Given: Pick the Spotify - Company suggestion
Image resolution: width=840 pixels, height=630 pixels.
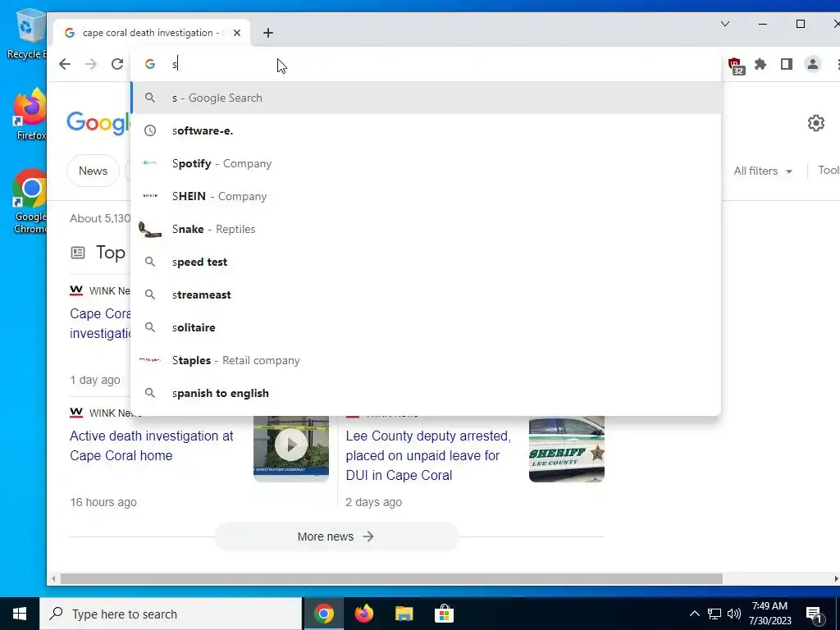Looking at the screenshot, I should tap(426, 163).
